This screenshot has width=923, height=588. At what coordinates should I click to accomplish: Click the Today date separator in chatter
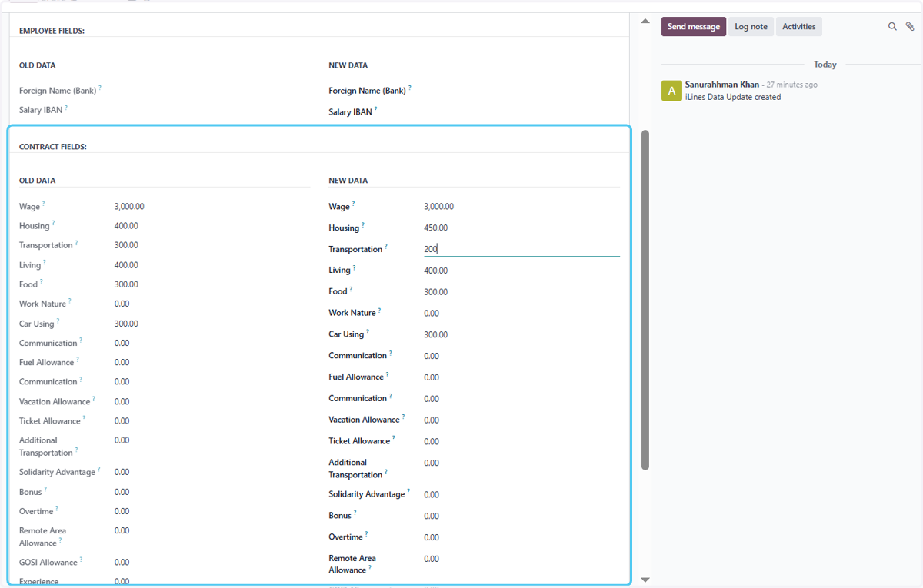(x=825, y=65)
